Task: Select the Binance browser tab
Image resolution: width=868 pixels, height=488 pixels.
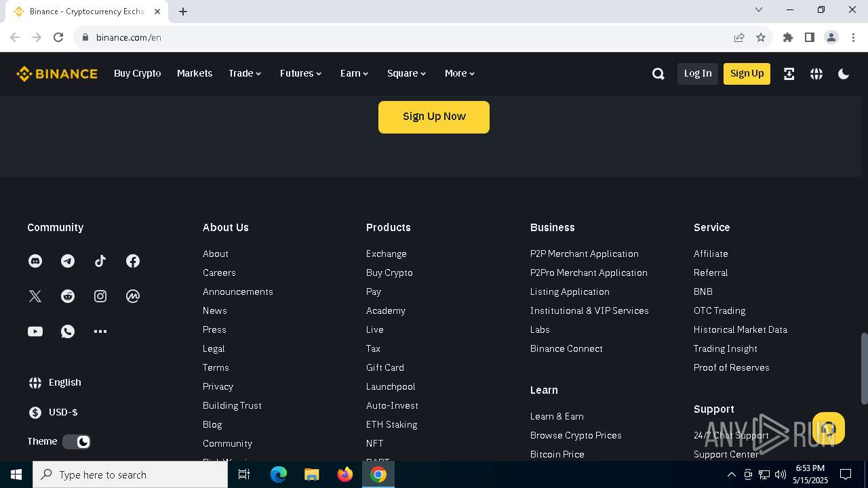Action: click(87, 12)
